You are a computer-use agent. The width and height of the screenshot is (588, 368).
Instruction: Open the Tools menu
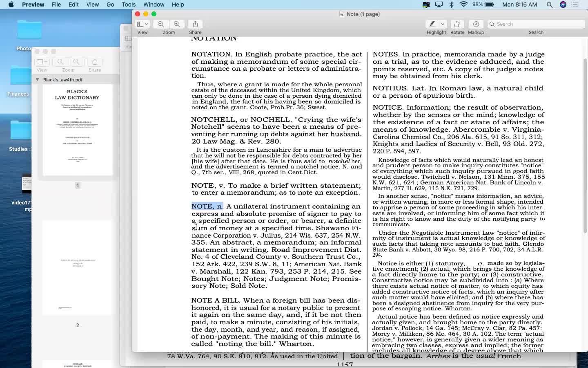tap(129, 4)
